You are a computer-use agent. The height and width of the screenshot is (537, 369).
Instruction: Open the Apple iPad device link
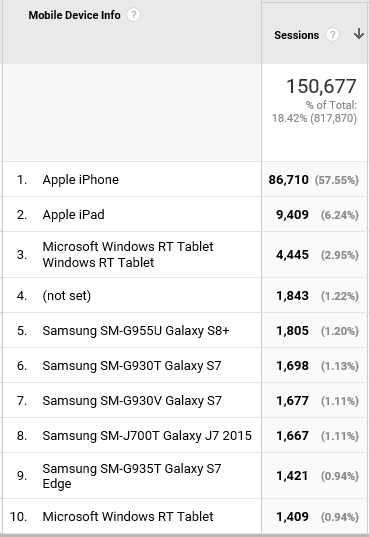[73, 215]
